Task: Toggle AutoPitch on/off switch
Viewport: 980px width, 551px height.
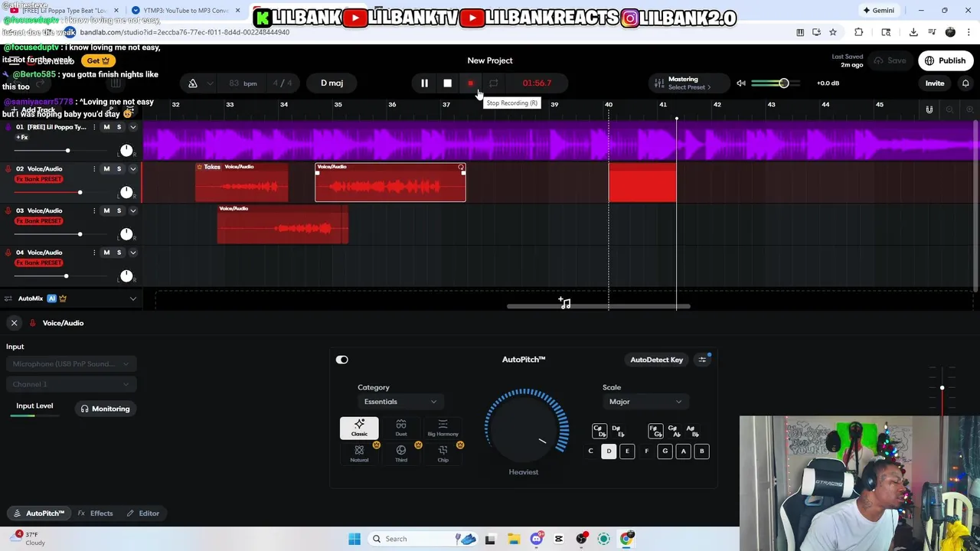Action: [341, 360]
